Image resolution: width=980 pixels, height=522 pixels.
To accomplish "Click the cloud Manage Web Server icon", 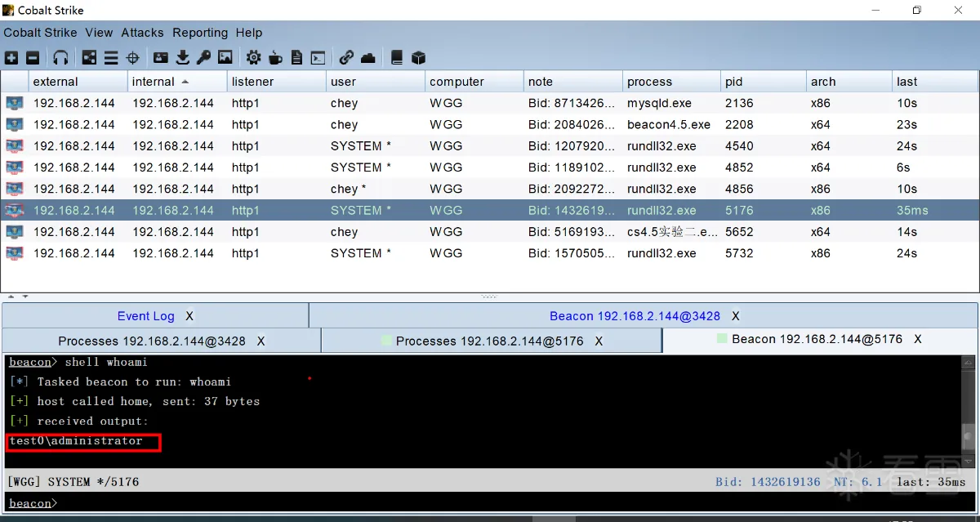I will (368, 58).
